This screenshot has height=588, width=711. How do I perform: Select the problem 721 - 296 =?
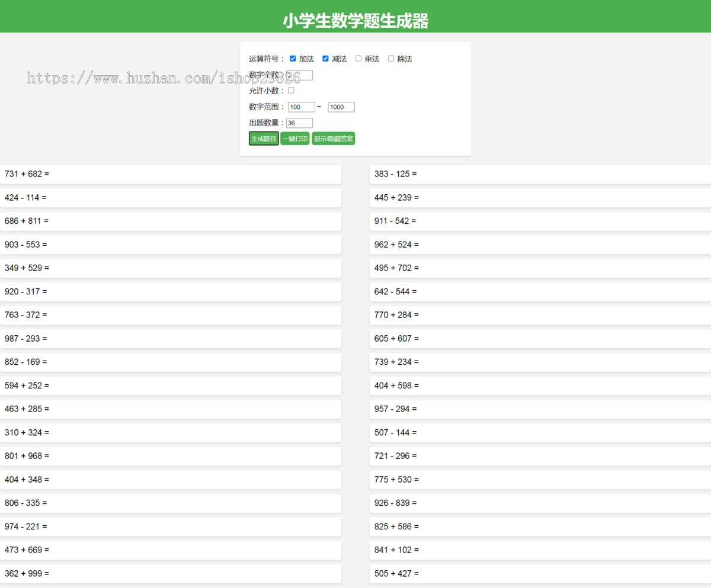pos(540,456)
